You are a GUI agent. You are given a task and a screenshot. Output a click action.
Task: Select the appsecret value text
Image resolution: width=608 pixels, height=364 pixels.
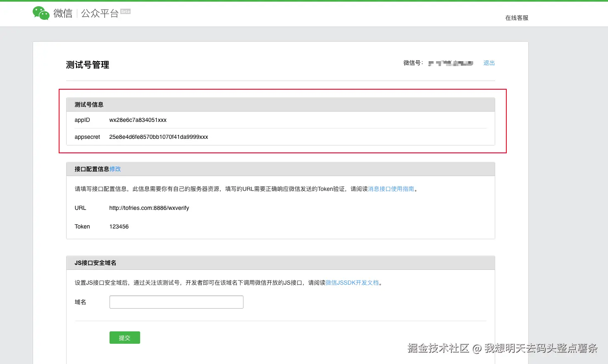(x=159, y=137)
